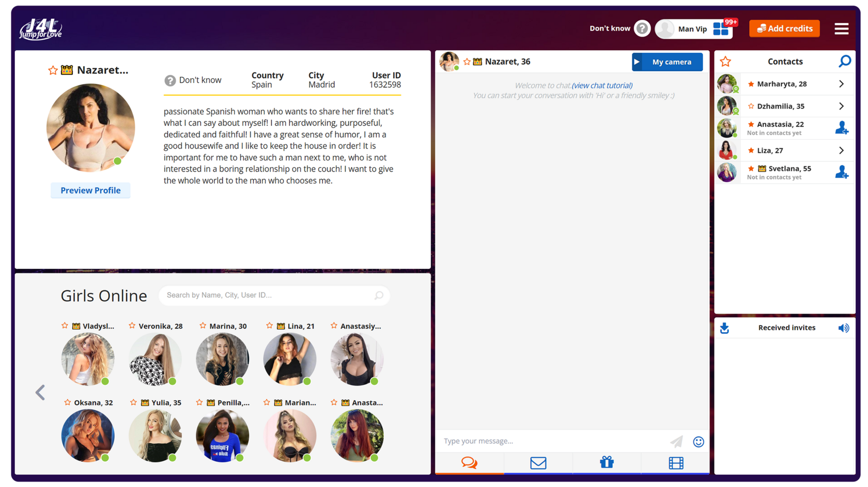Screen dimensions: 868x487
Task: Click the Girls Online search field
Action: click(x=269, y=295)
